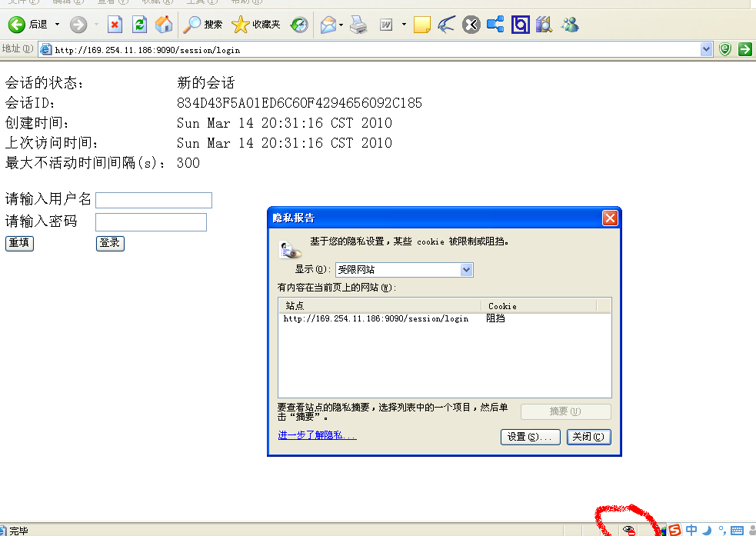756x536 pixels.
Task: Open the Forward button history dropdown arrow
Action: (x=96, y=24)
